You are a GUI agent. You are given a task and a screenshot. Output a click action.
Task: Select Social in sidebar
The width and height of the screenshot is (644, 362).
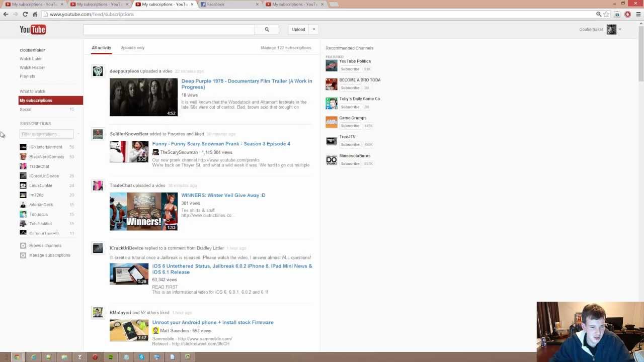tap(25, 110)
